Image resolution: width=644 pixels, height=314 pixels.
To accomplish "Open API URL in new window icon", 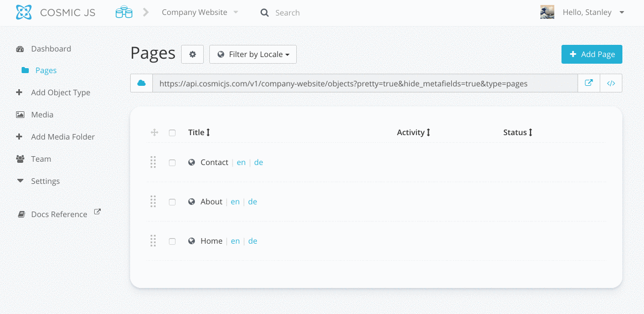I will pyautogui.click(x=589, y=83).
